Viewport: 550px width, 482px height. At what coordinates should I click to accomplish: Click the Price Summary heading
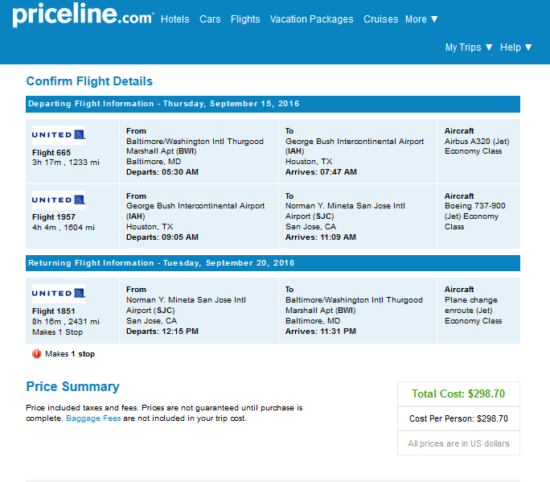tap(73, 387)
